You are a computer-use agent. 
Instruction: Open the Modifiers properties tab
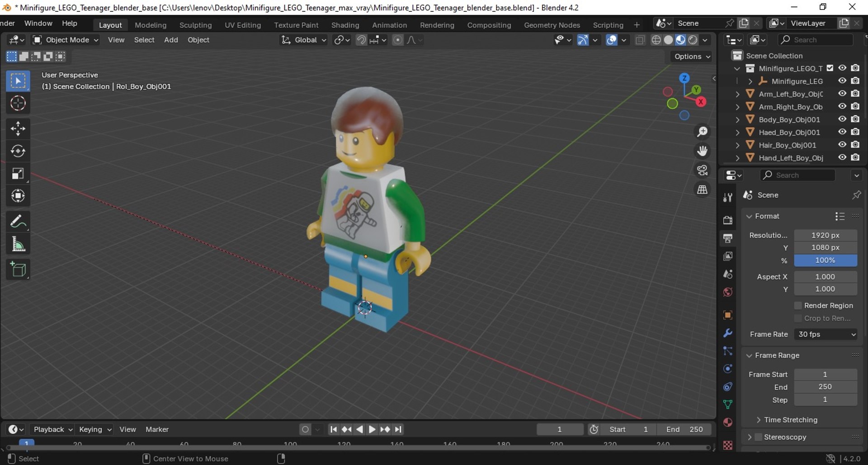(728, 333)
